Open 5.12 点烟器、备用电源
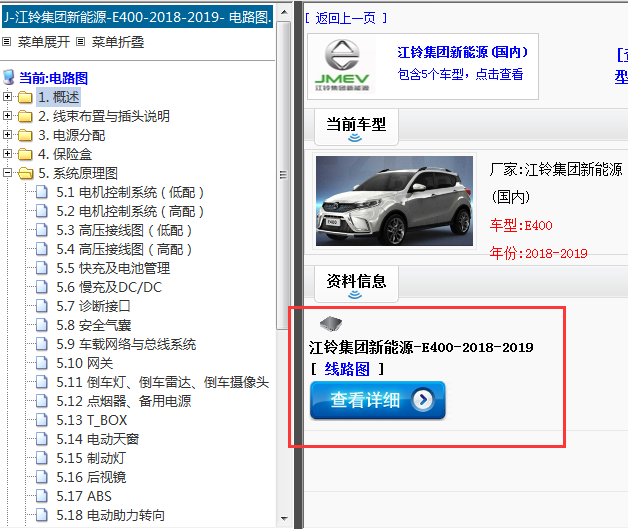 124,401
